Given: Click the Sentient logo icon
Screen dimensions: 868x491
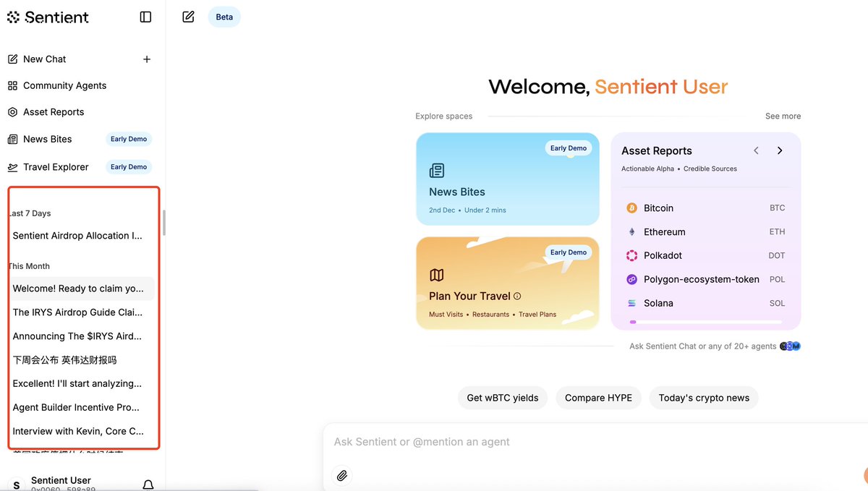Looking at the screenshot, I should pos(13,17).
